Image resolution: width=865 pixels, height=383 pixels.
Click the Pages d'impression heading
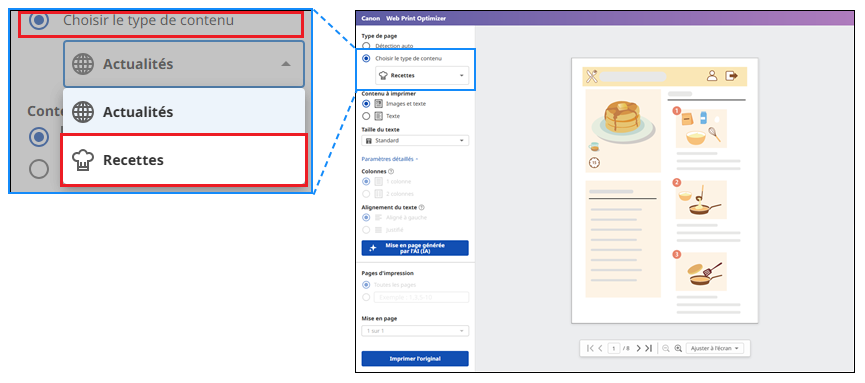(387, 273)
